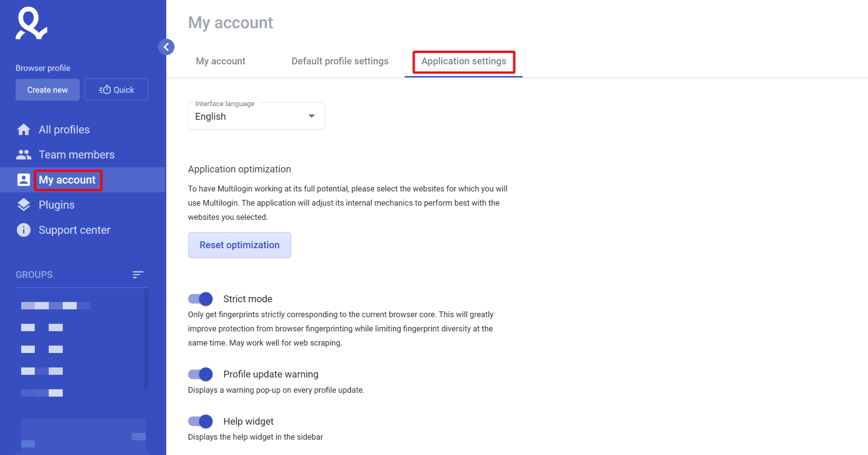Open the Interface language dropdown
The height and width of the screenshot is (455, 868).
pyautogui.click(x=257, y=116)
